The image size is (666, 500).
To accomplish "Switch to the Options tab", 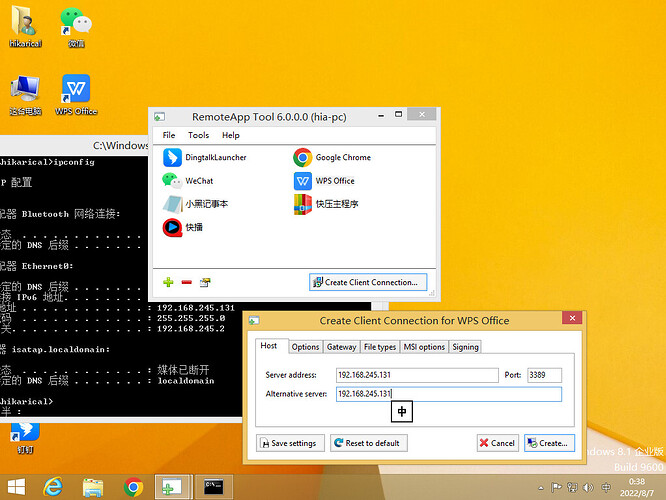I will (x=305, y=347).
